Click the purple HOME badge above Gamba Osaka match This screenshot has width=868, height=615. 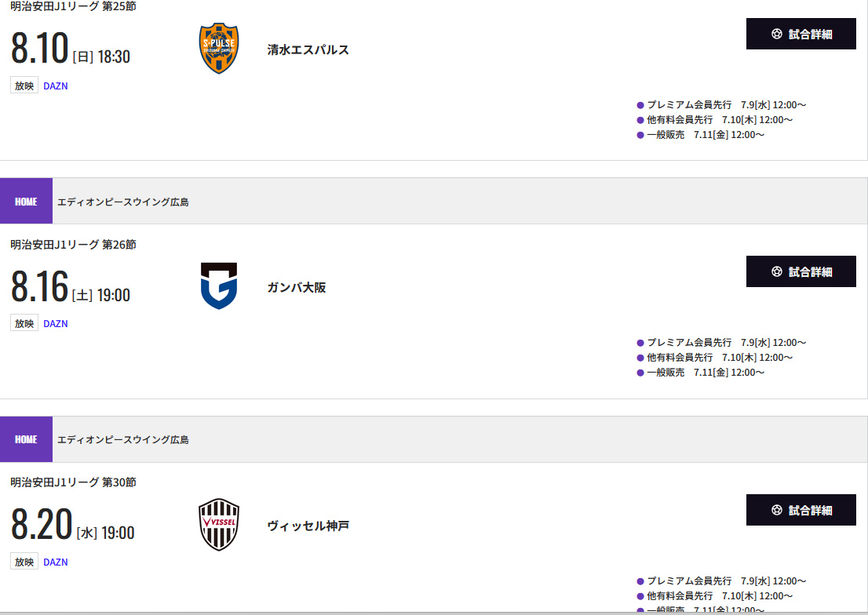point(26,202)
